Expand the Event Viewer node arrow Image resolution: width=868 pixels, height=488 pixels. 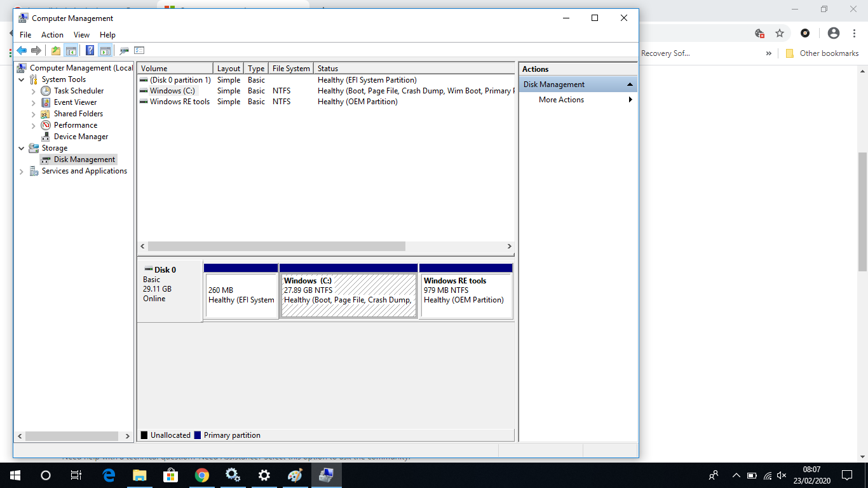pos(34,102)
